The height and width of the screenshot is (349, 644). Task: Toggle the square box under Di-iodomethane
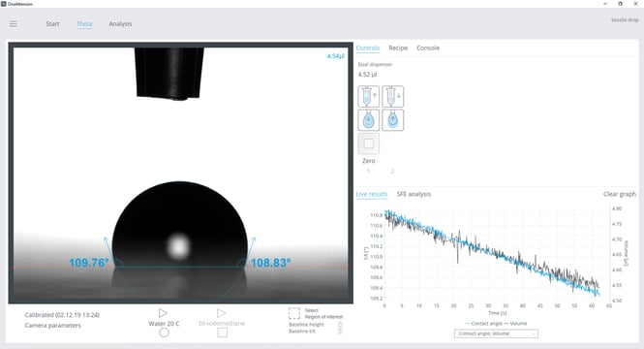click(222, 333)
